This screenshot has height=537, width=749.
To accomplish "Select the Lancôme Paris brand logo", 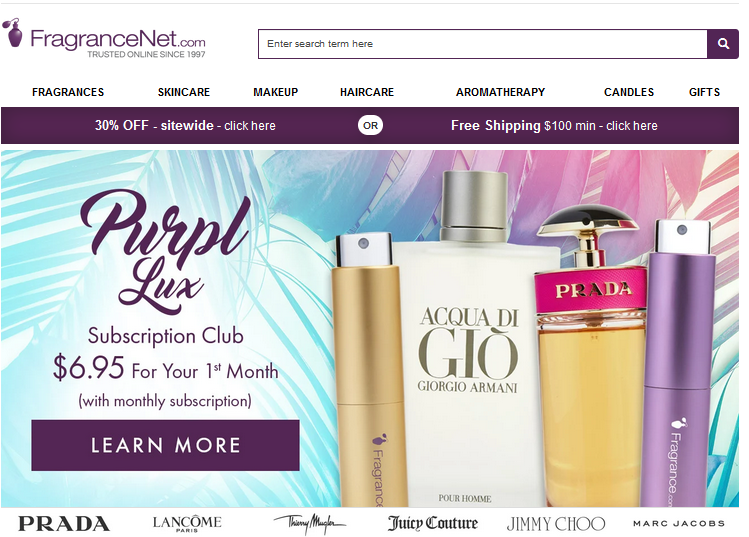I will (187, 523).
